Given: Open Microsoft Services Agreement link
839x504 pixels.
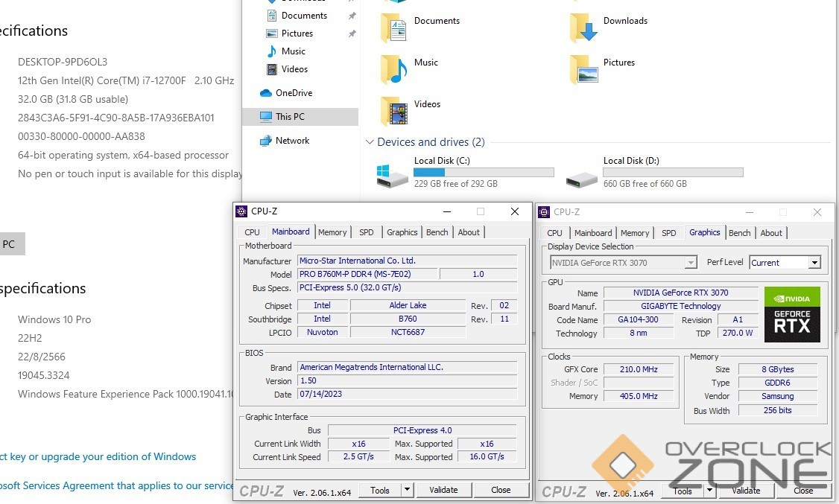Looking at the screenshot, I should [x=116, y=485].
